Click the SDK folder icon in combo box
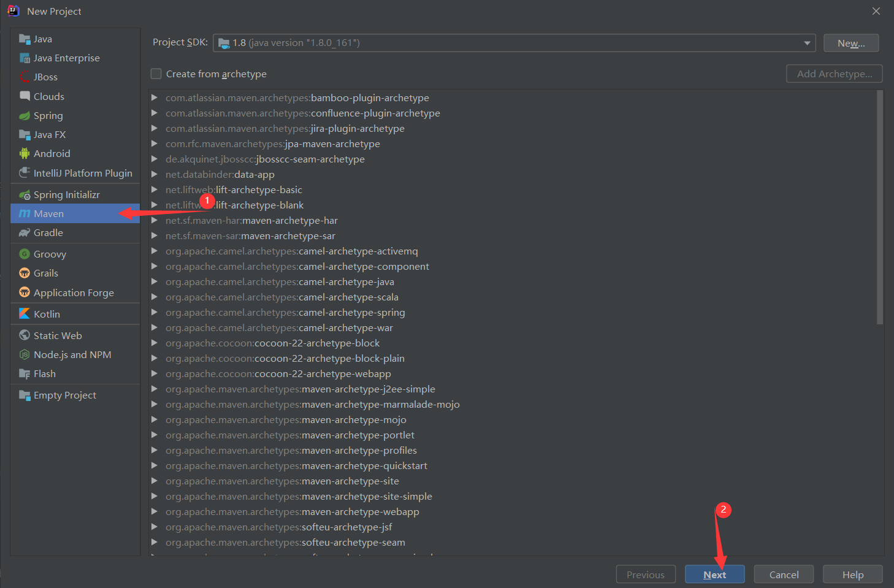This screenshot has width=894, height=588. coord(224,43)
